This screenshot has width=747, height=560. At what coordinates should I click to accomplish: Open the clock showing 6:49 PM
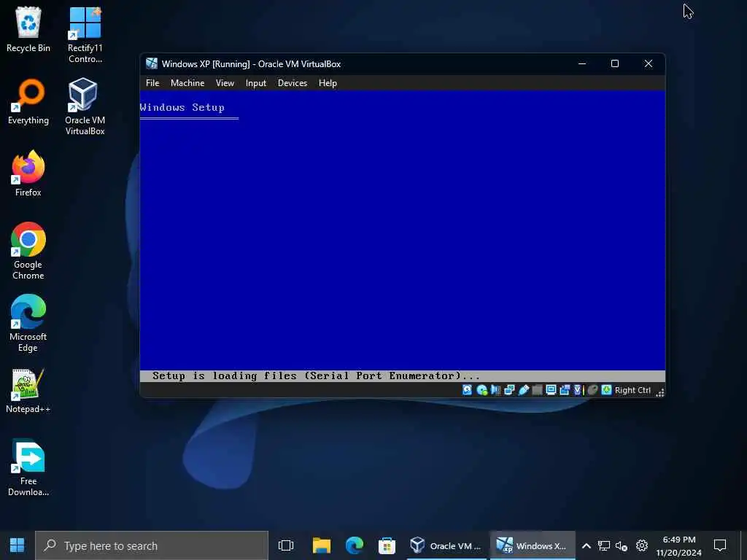pyautogui.click(x=679, y=545)
